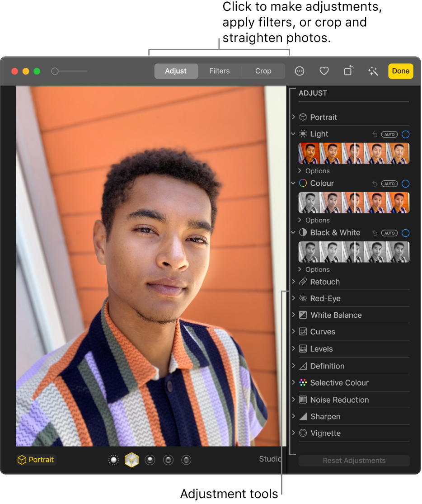The height and width of the screenshot is (504, 422).
Task: Click the Done button
Action: point(400,71)
